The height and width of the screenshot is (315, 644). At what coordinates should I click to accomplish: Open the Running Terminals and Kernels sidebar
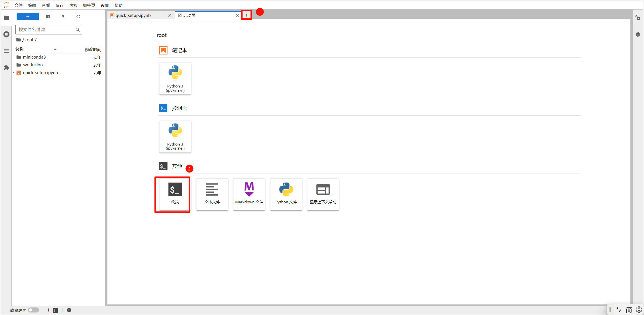point(6,34)
